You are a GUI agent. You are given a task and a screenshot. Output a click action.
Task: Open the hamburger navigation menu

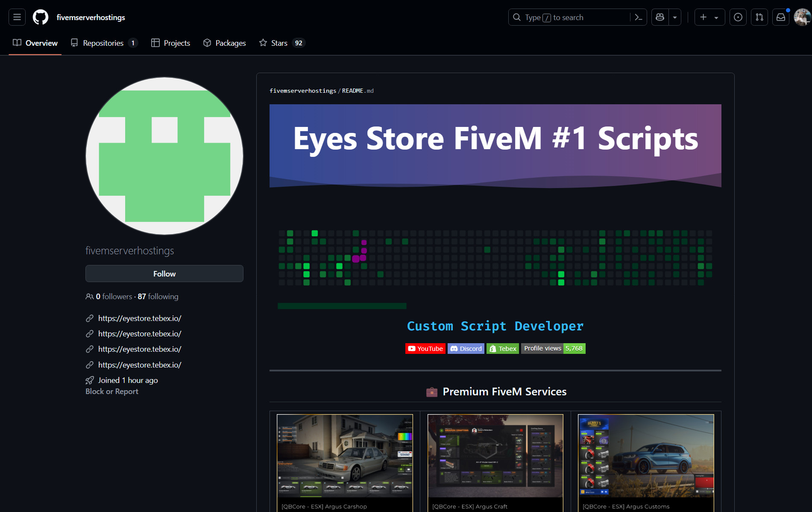[17, 17]
